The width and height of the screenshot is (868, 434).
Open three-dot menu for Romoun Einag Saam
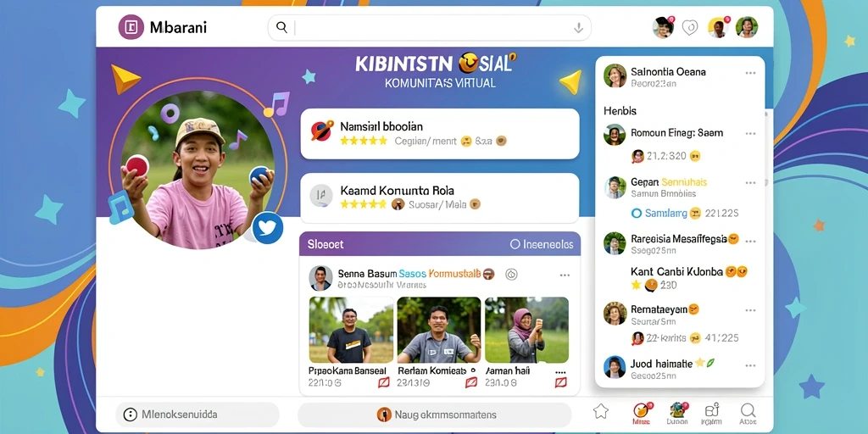coord(751,133)
